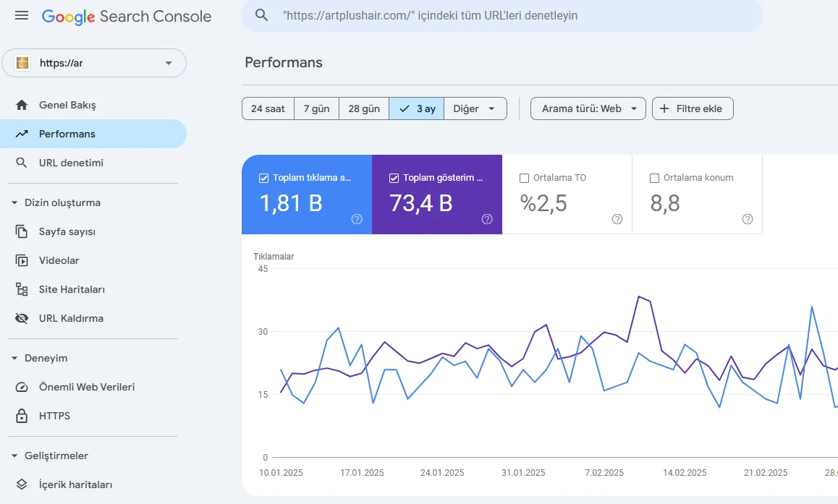Open the hamburger main menu

(22, 15)
